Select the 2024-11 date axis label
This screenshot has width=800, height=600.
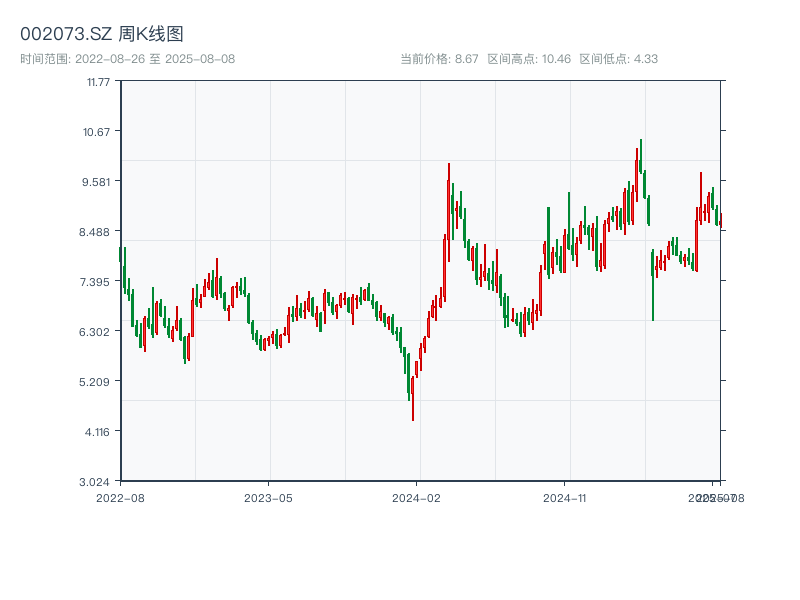click(565, 497)
